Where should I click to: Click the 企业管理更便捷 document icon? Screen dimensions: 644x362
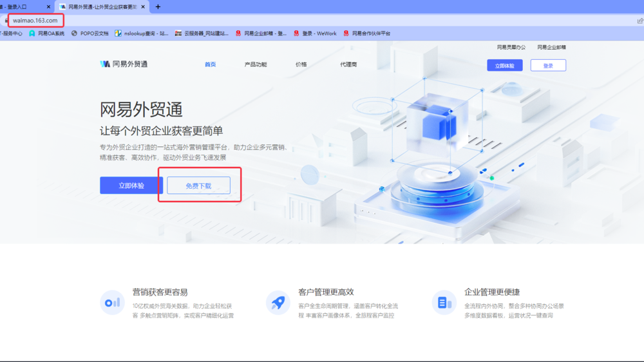pyautogui.click(x=444, y=303)
